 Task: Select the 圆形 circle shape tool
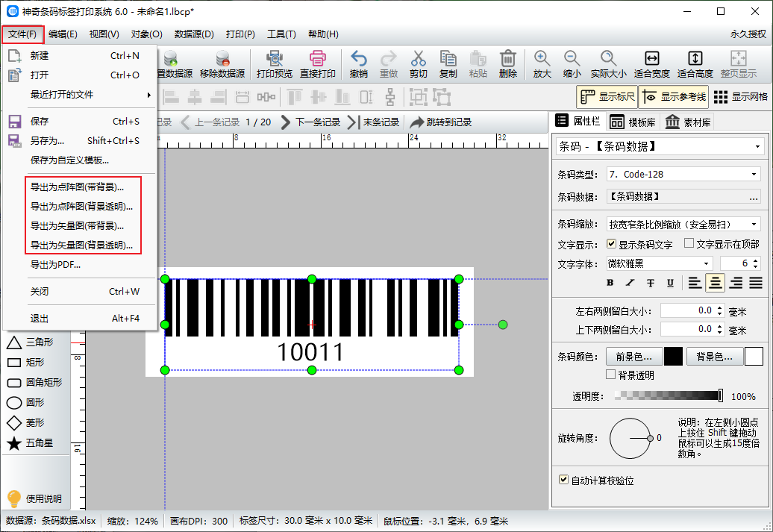tap(25, 403)
